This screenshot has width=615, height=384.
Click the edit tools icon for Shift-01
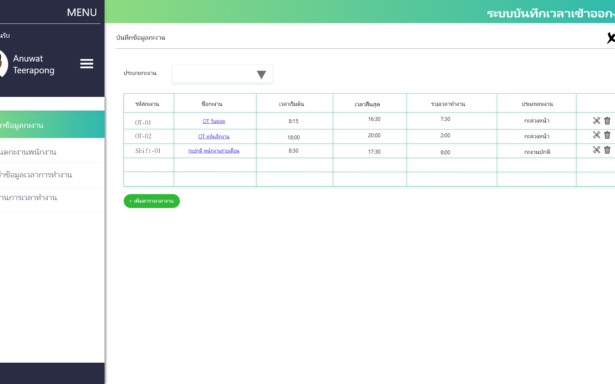[x=596, y=150]
